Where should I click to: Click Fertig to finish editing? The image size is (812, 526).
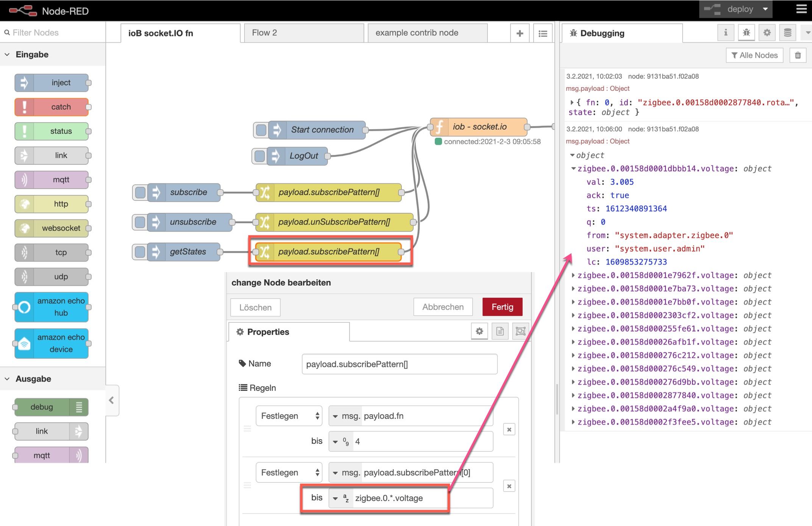pos(502,307)
